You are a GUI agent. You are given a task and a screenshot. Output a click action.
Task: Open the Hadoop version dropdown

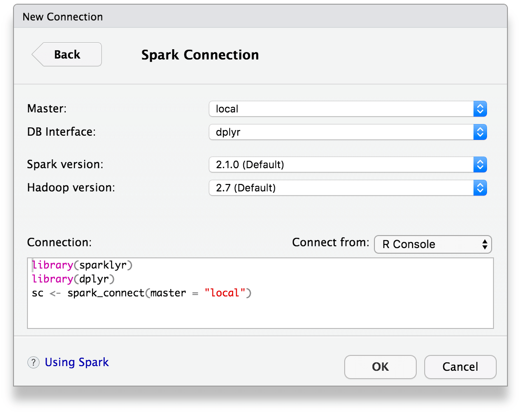326,188
